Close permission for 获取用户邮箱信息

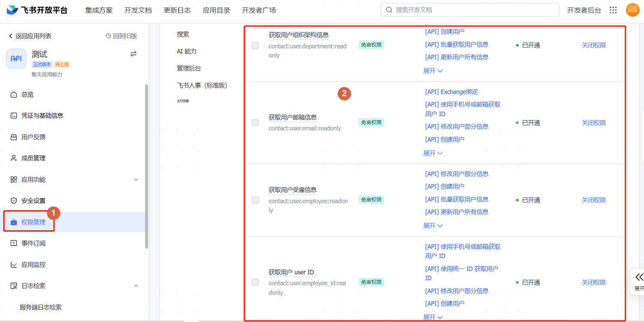click(594, 123)
